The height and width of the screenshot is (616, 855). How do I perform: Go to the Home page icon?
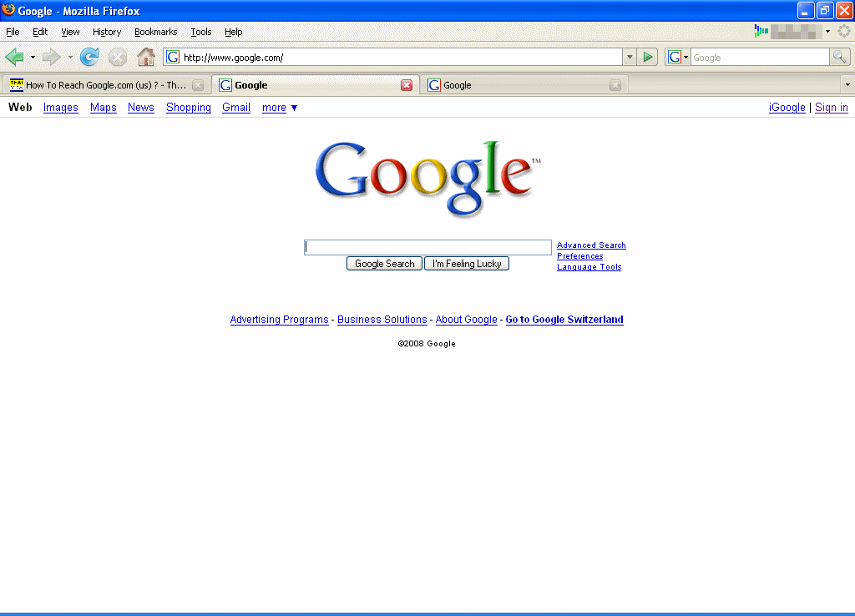pos(145,57)
